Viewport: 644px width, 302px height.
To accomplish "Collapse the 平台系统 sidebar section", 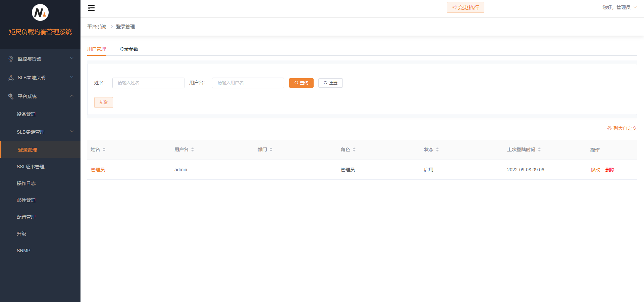I will pos(40,96).
